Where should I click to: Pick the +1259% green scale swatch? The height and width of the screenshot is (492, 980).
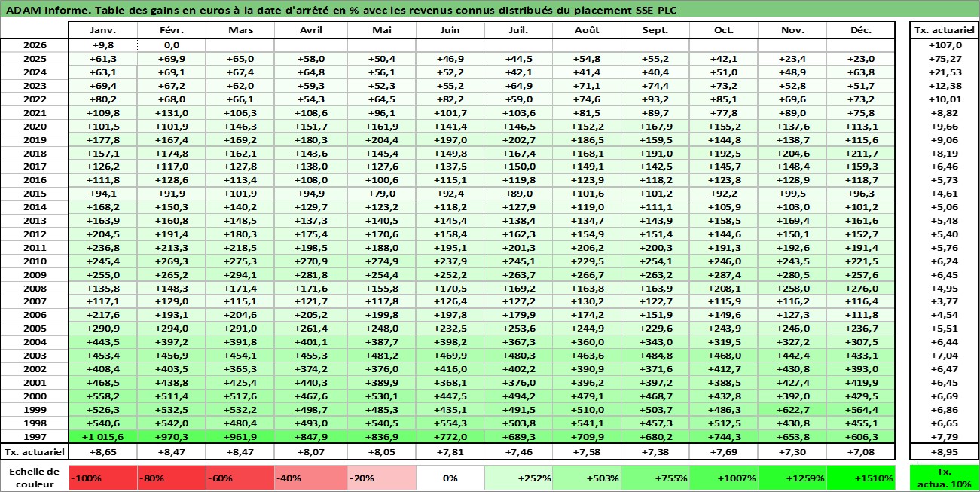click(792, 478)
